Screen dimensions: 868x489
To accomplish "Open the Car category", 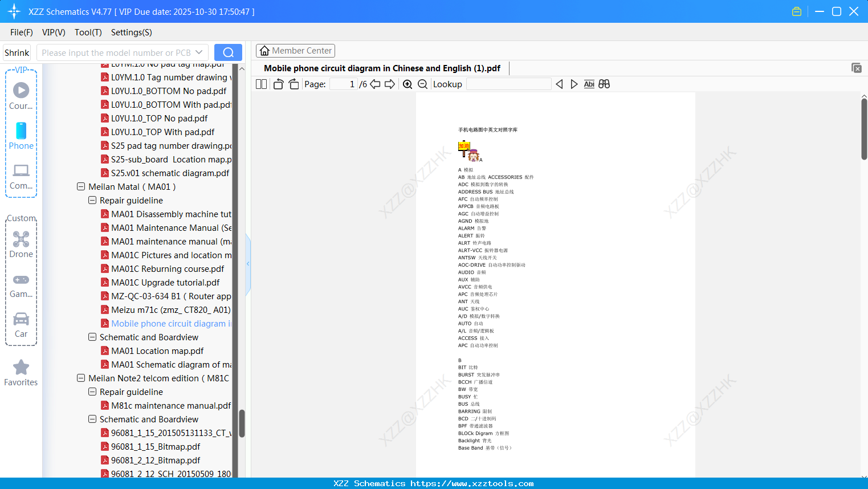I will click(21, 324).
